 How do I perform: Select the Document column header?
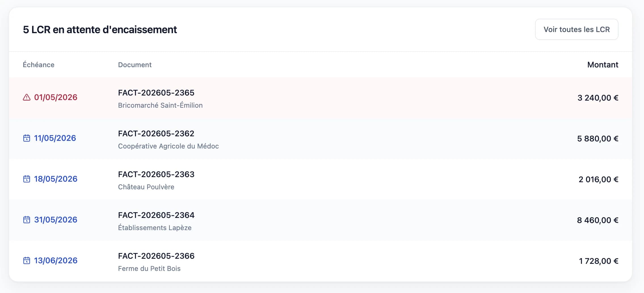tap(135, 65)
